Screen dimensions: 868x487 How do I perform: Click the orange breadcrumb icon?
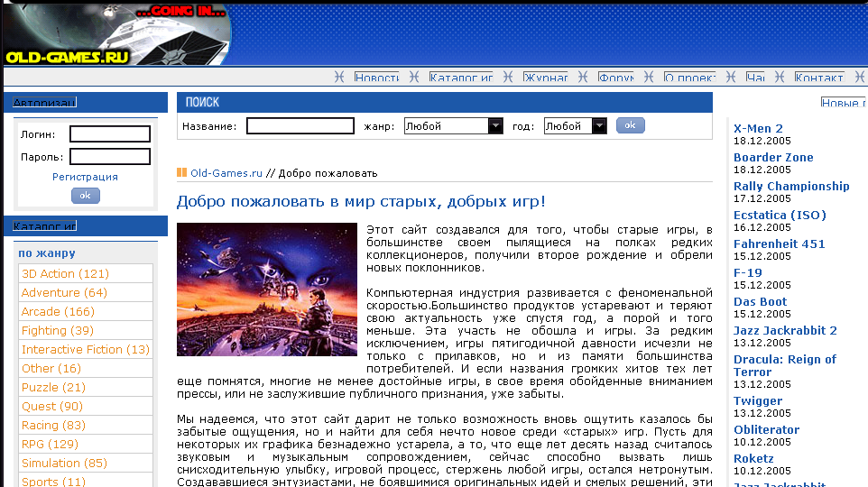point(181,172)
